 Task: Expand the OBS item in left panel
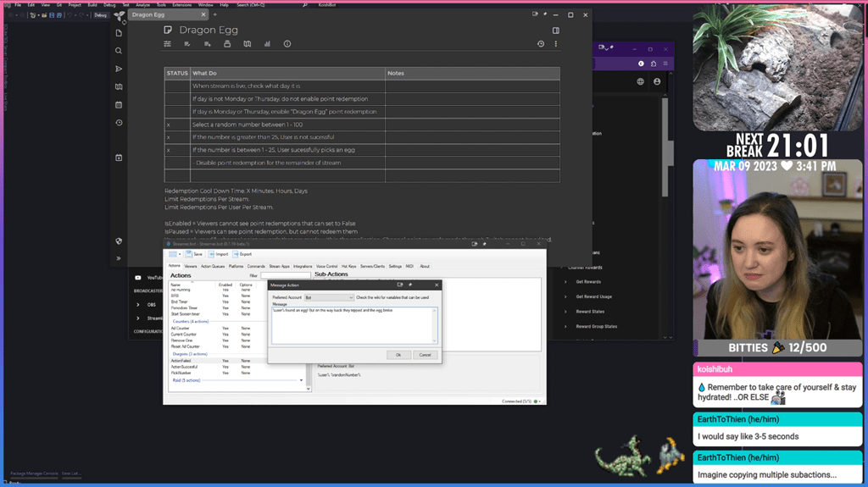tap(138, 305)
